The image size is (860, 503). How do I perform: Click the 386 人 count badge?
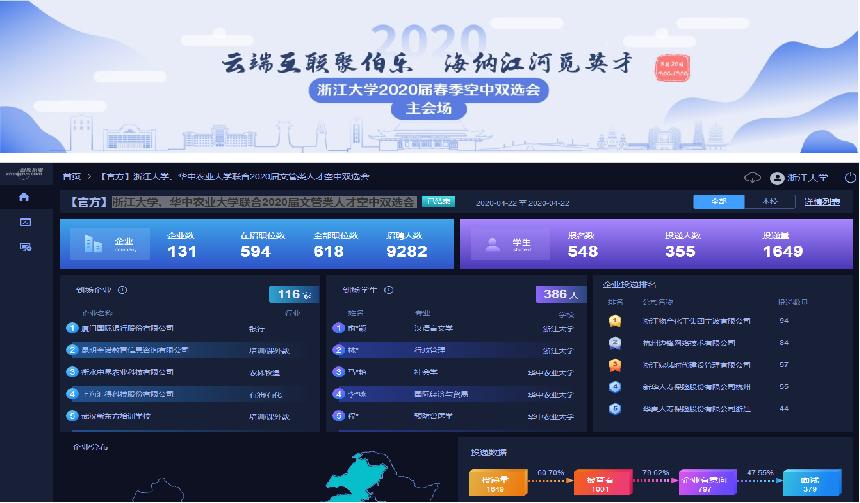pyautogui.click(x=561, y=295)
